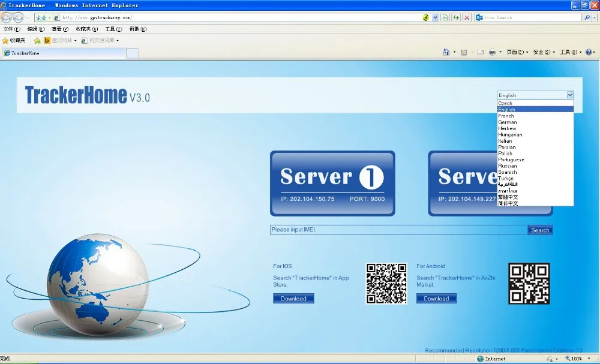This screenshot has height=364, width=600.
Task: Click the browser Back arrow button
Action: pos(7,17)
